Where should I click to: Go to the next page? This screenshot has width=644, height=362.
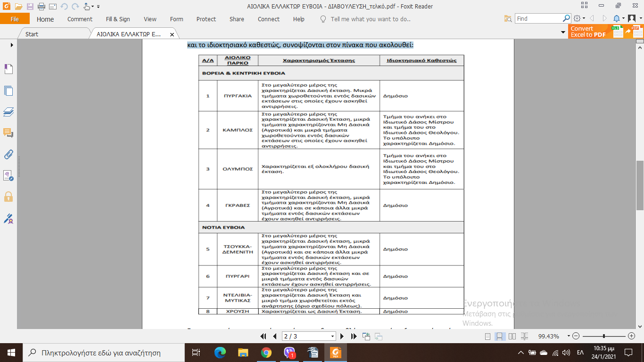click(x=342, y=336)
